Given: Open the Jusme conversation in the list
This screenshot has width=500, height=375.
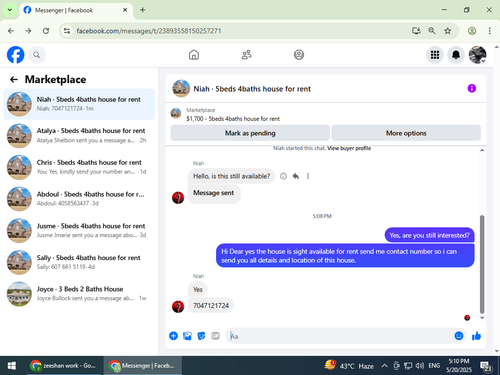Looking at the screenshot, I should pyautogui.click(x=79, y=230).
